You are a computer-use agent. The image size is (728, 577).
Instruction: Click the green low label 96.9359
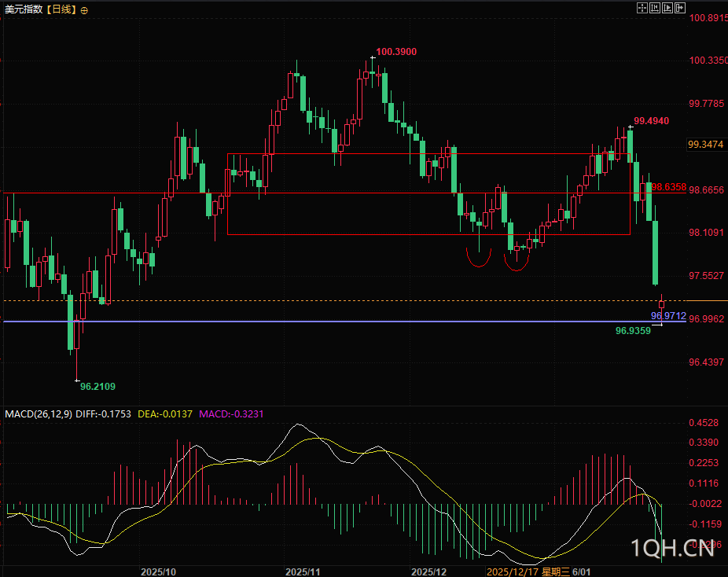point(633,330)
